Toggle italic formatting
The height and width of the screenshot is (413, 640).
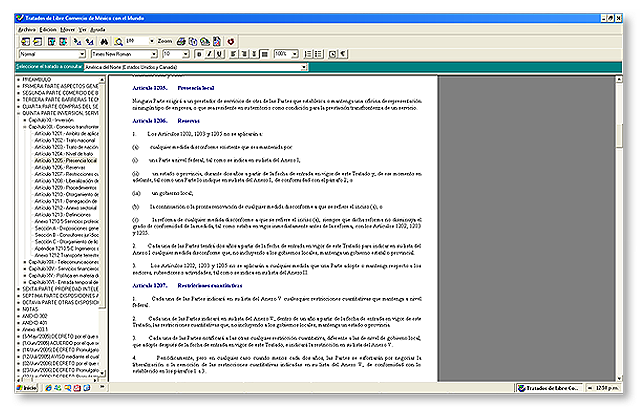coord(209,54)
